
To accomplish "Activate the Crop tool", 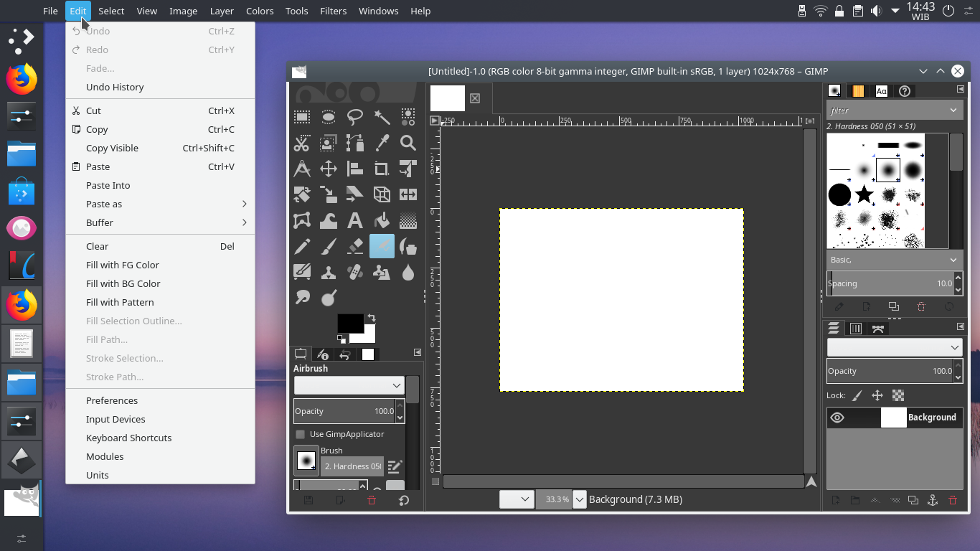I will pos(381,169).
